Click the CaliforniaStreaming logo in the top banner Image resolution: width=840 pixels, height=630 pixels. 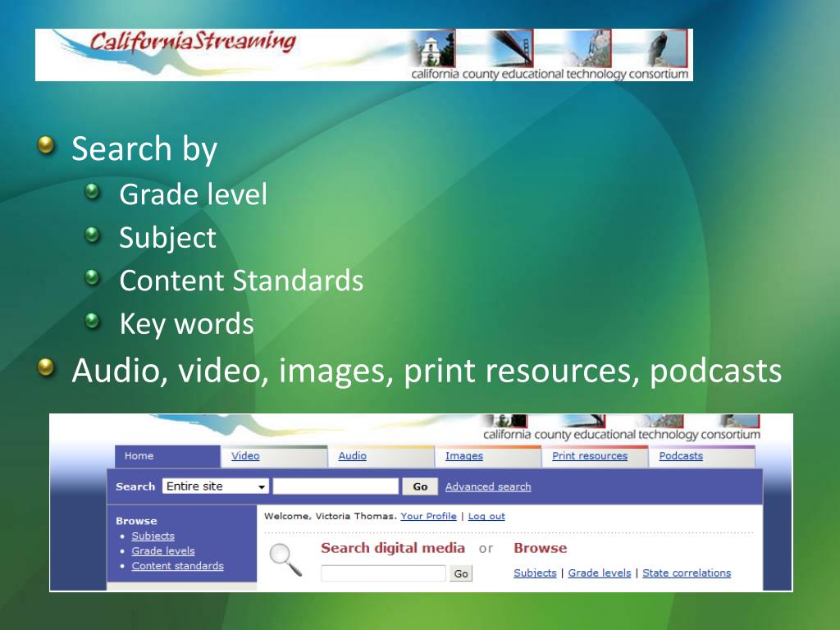[193, 42]
